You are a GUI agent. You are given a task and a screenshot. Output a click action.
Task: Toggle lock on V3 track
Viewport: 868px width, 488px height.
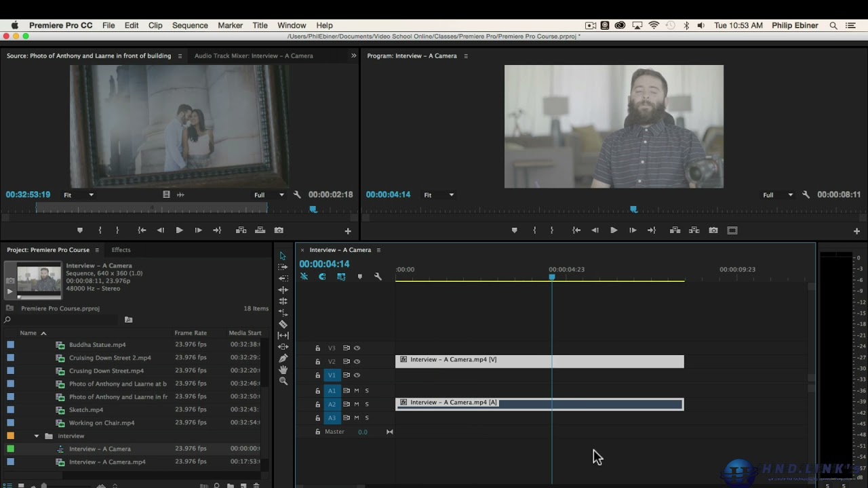tap(317, 348)
